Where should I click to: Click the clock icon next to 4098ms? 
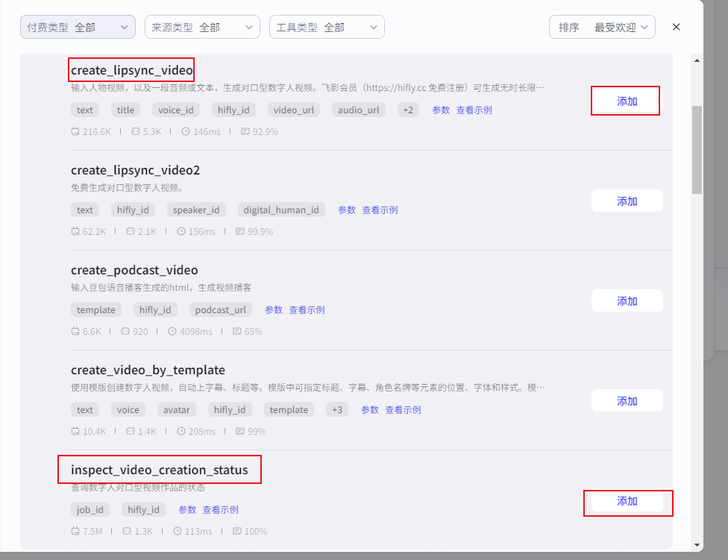click(172, 332)
